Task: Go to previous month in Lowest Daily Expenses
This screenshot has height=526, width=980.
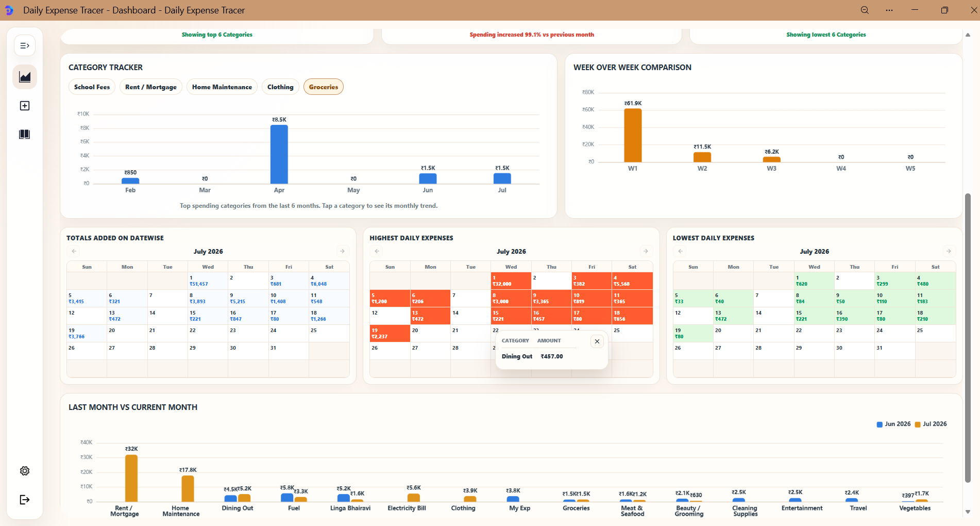Action: 681,251
